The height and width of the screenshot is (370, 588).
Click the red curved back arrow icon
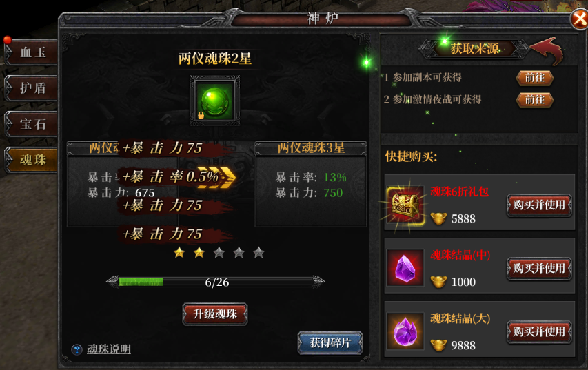(547, 50)
